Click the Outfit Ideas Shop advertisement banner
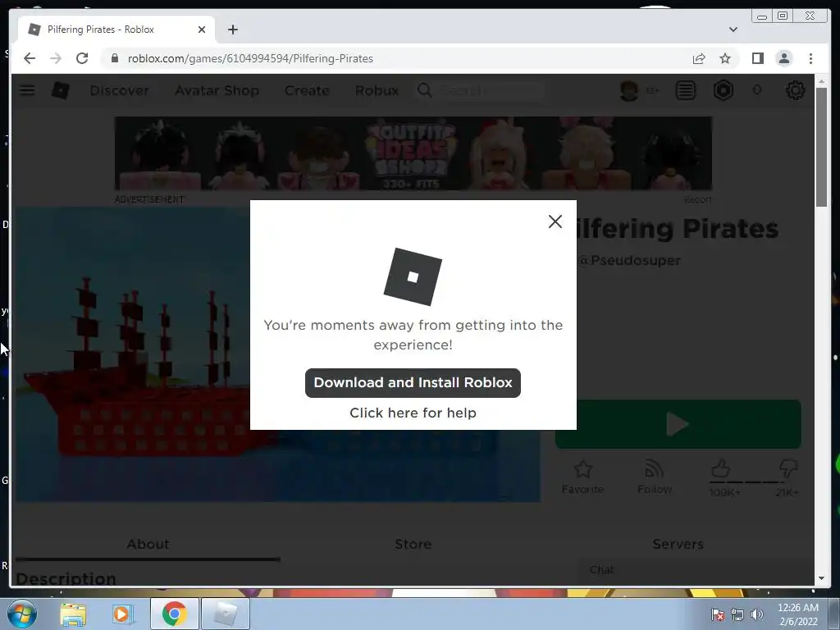This screenshot has width=840, height=630. [413, 153]
